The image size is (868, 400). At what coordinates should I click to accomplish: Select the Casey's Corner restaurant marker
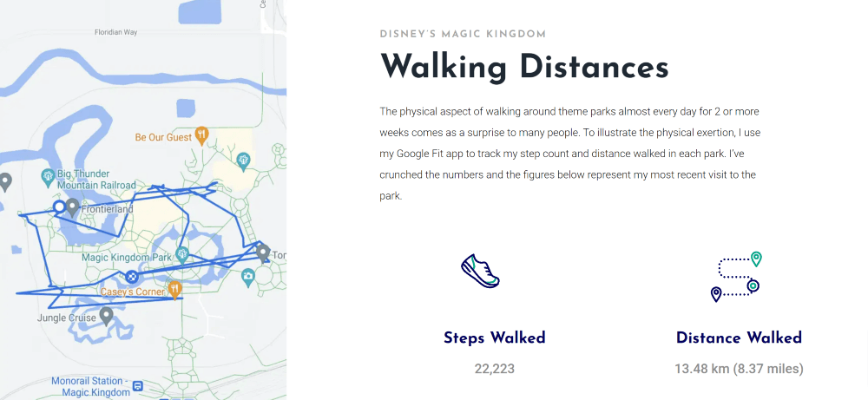coord(175,290)
